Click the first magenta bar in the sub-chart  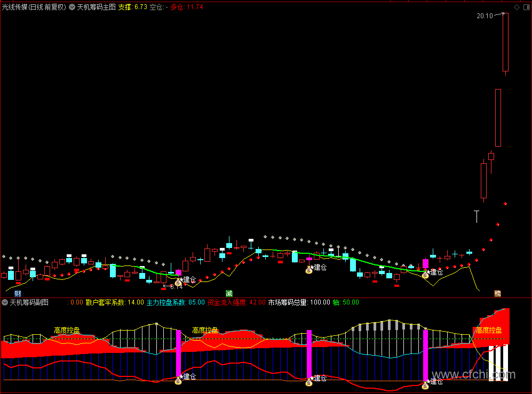click(178, 353)
